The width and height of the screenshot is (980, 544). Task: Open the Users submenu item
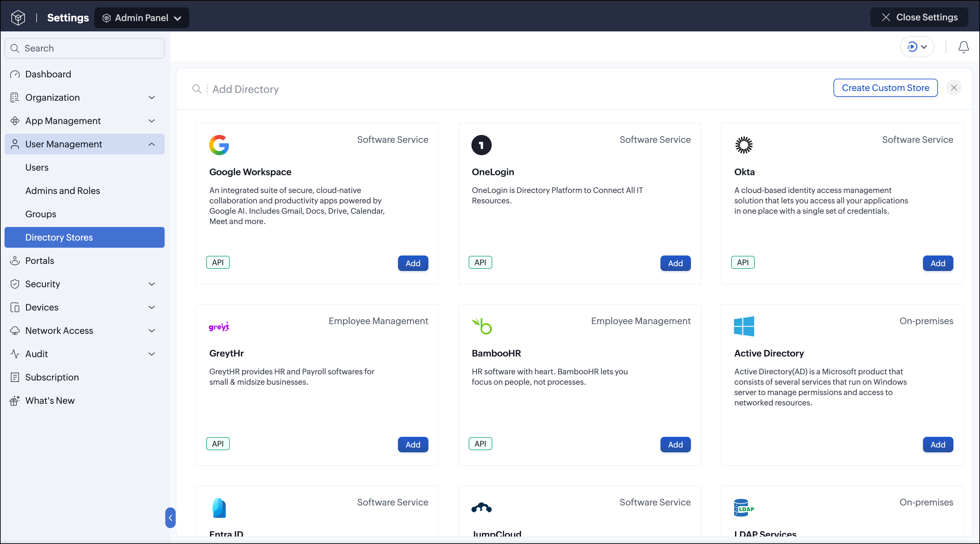(85, 168)
